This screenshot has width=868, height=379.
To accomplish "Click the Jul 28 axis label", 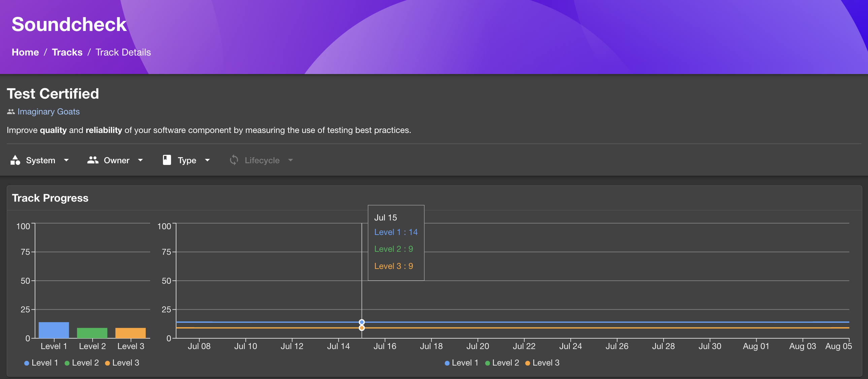I will (x=664, y=346).
